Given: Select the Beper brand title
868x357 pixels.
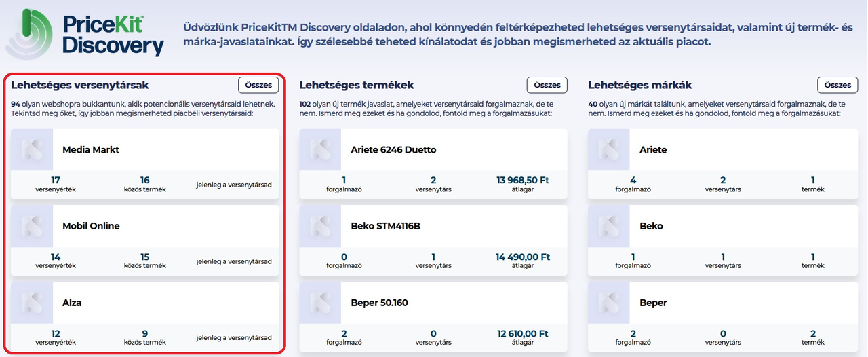Looking at the screenshot, I should (653, 303).
